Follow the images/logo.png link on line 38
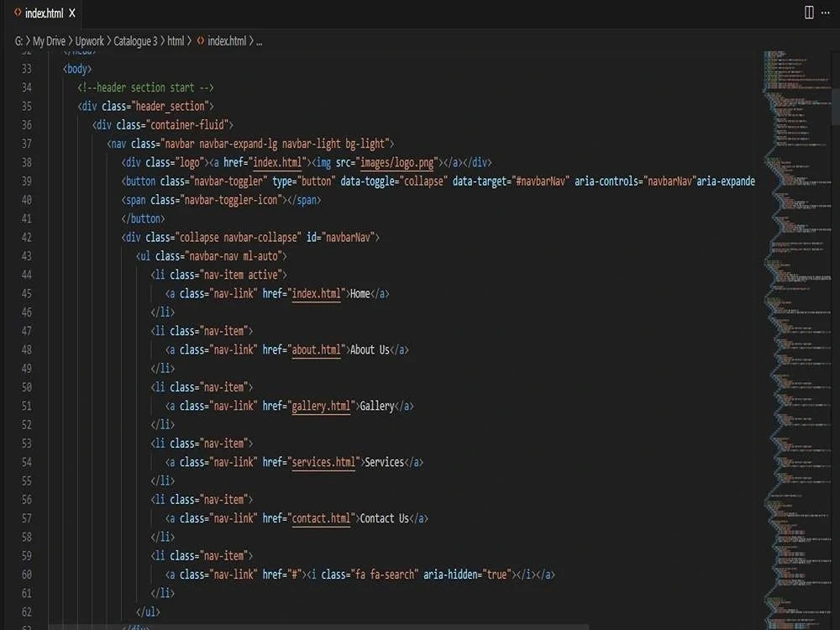This screenshot has width=840, height=630. click(x=396, y=162)
